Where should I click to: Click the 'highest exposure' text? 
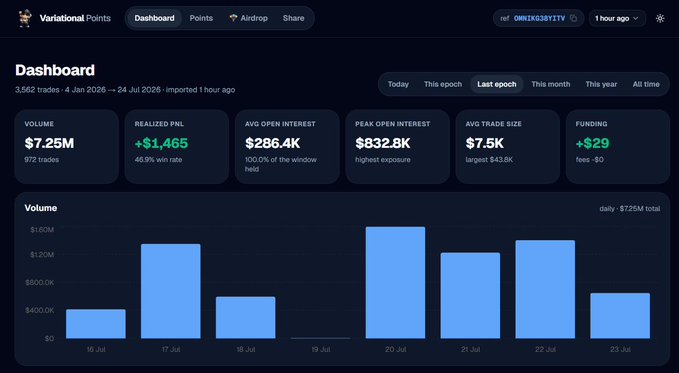click(x=383, y=159)
